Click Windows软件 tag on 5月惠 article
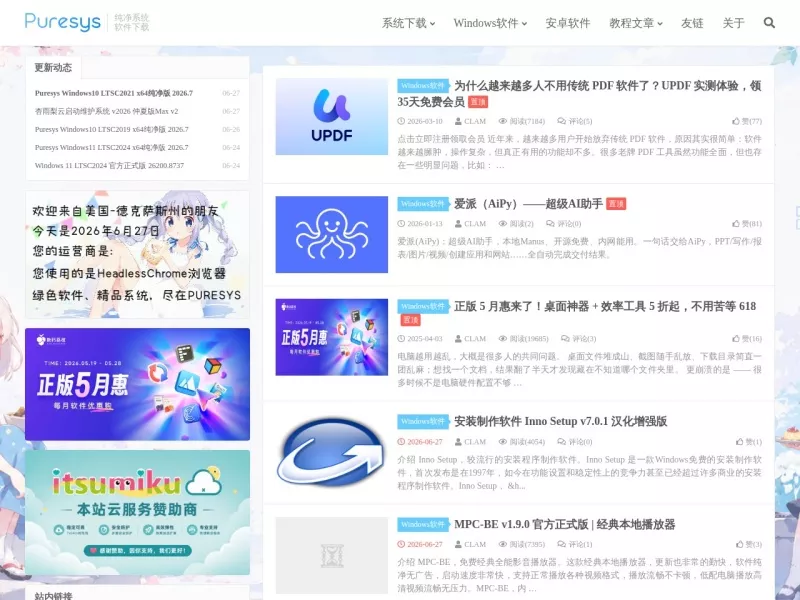800x600 pixels. click(x=423, y=306)
